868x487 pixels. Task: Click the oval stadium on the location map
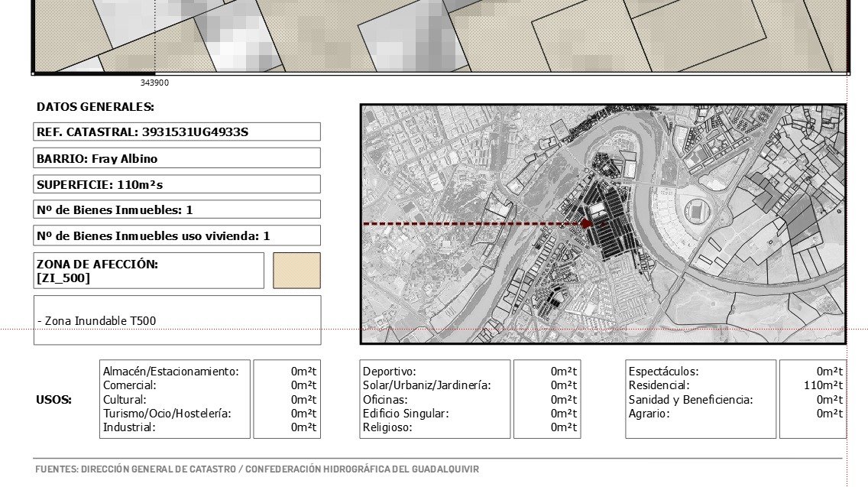698,209
